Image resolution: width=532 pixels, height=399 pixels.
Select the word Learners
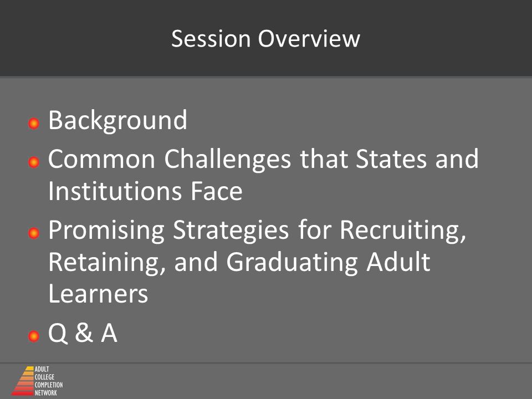[x=99, y=294]
